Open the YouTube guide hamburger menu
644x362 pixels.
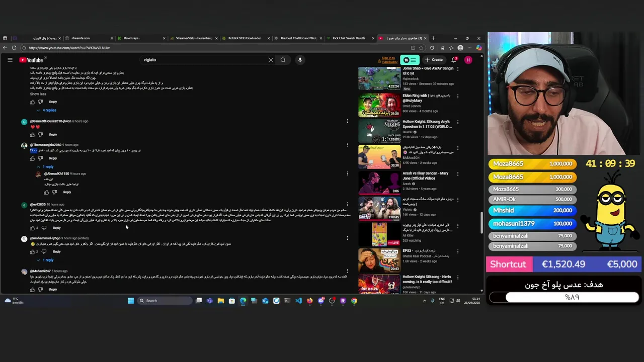[10, 60]
